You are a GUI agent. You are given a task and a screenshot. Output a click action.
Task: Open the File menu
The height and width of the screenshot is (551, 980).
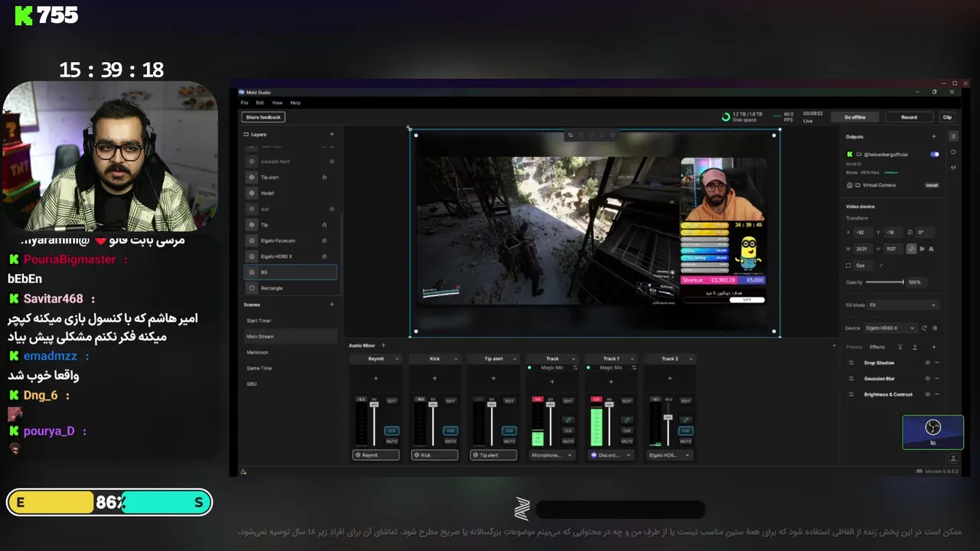pos(244,103)
